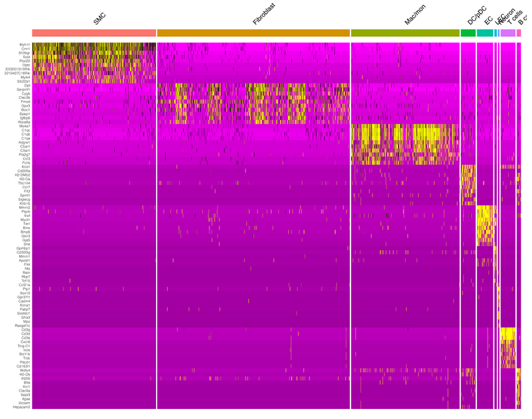532x419 pixels.
Task: Click the green DC/pDC cluster color bar
Action: coord(468,33)
